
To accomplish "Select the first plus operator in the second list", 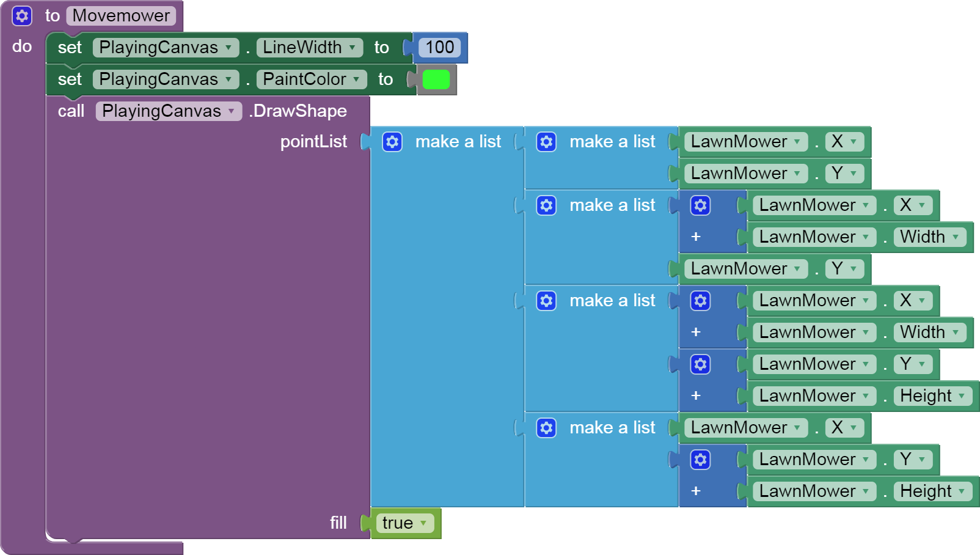I will pos(695,237).
